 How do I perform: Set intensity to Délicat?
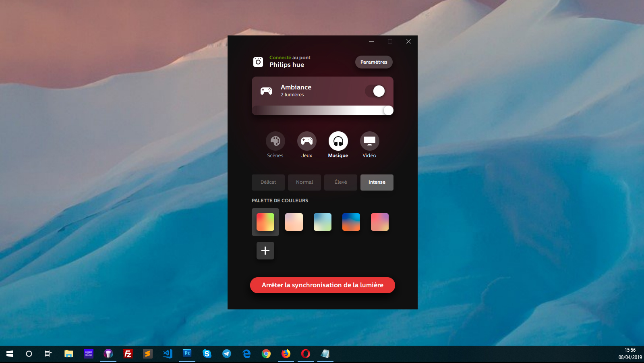click(x=268, y=183)
